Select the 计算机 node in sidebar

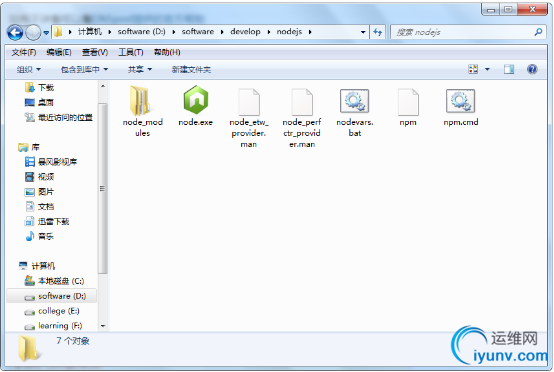(37, 266)
